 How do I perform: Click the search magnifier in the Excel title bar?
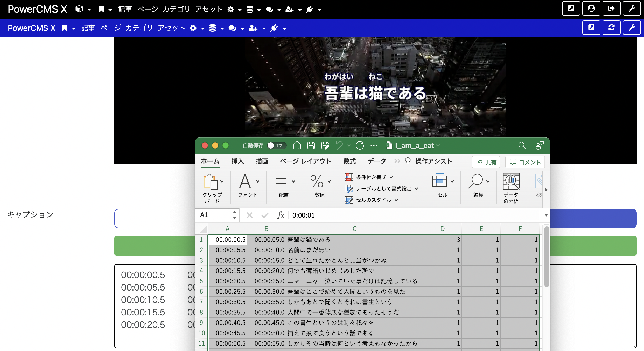[522, 146]
